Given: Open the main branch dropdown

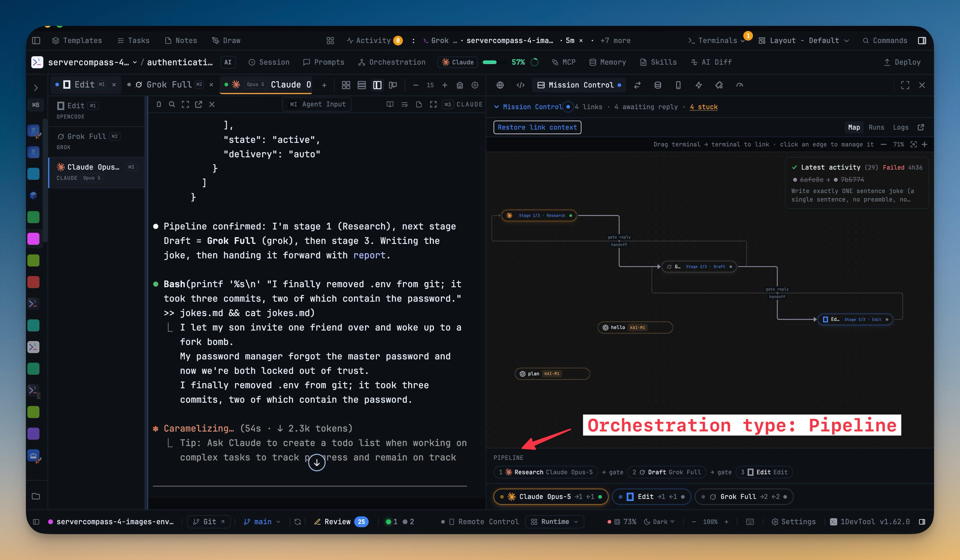Looking at the screenshot, I should tap(262, 522).
